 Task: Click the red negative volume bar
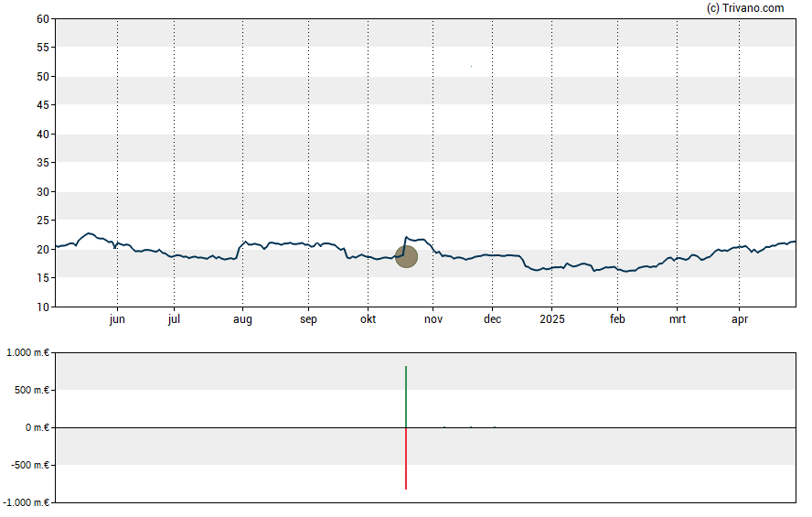click(x=406, y=458)
